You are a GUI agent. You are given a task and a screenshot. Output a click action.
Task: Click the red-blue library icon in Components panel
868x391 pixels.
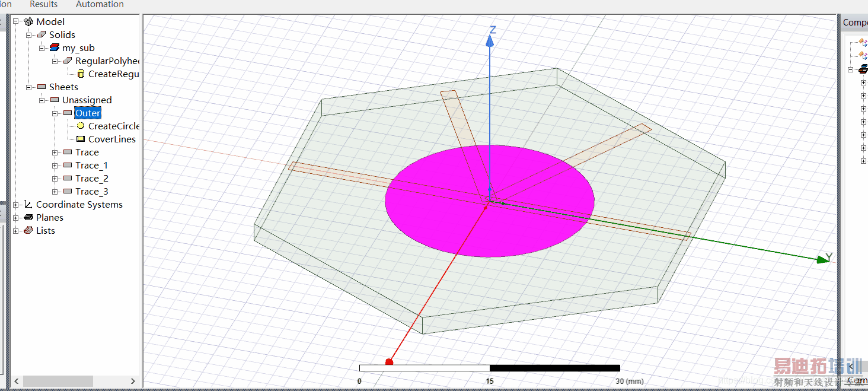(863, 69)
